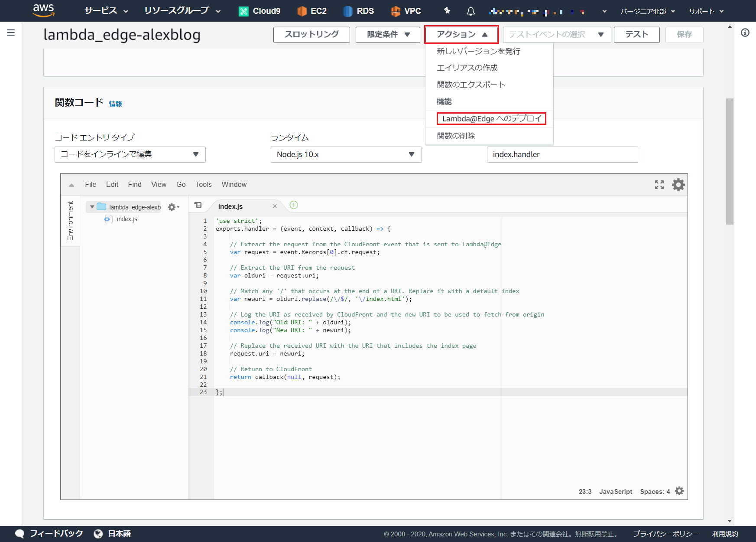Open the hamburger side navigation menu

click(11, 33)
